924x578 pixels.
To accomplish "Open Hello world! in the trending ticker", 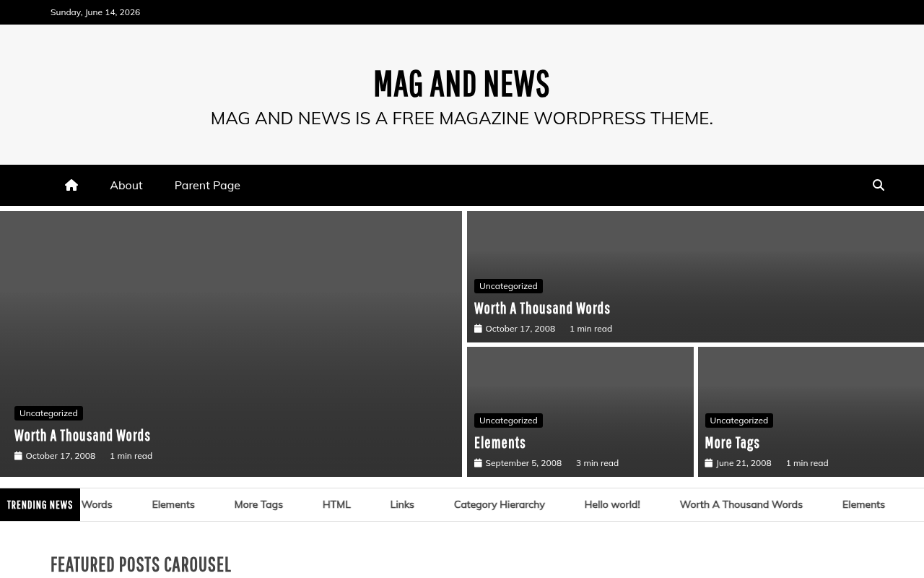I will pyautogui.click(x=612, y=504).
